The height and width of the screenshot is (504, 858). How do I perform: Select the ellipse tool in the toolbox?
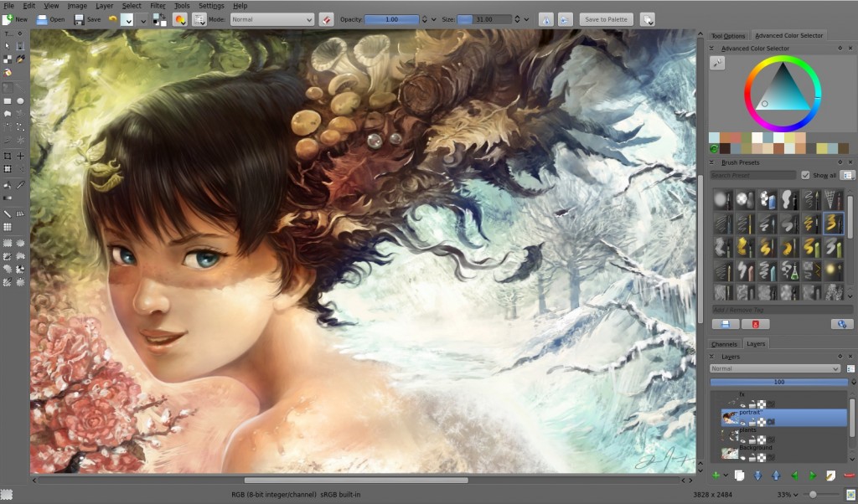tap(20, 100)
